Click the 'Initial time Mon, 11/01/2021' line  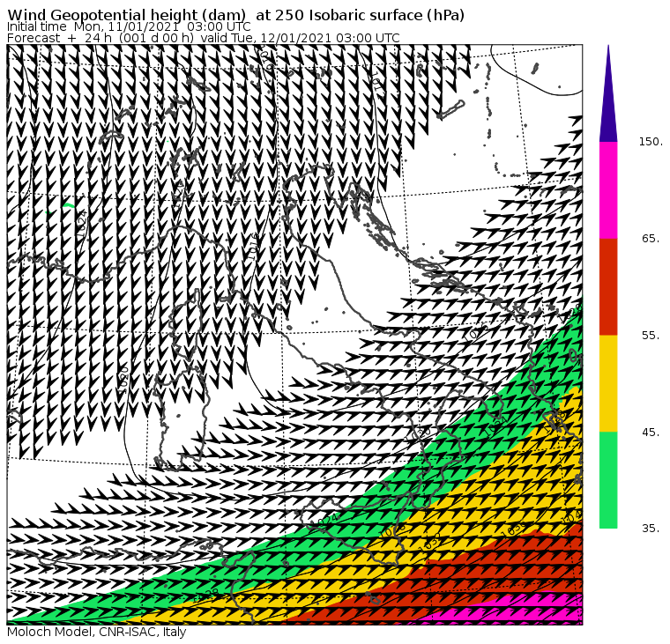pyautogui.click(x=129, y=26)
